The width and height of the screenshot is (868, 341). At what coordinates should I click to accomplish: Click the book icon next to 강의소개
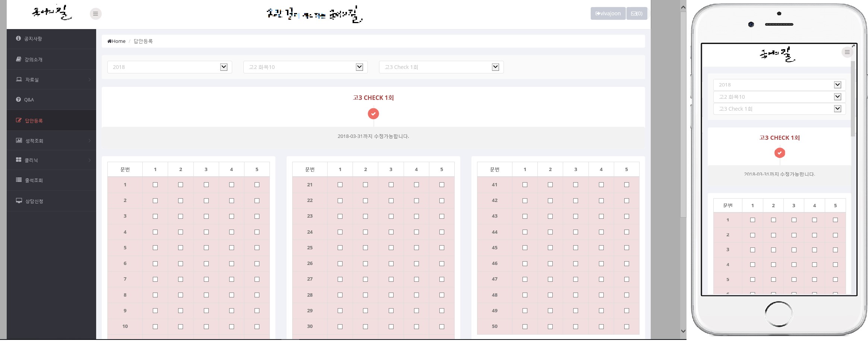(x=19, y=59)
